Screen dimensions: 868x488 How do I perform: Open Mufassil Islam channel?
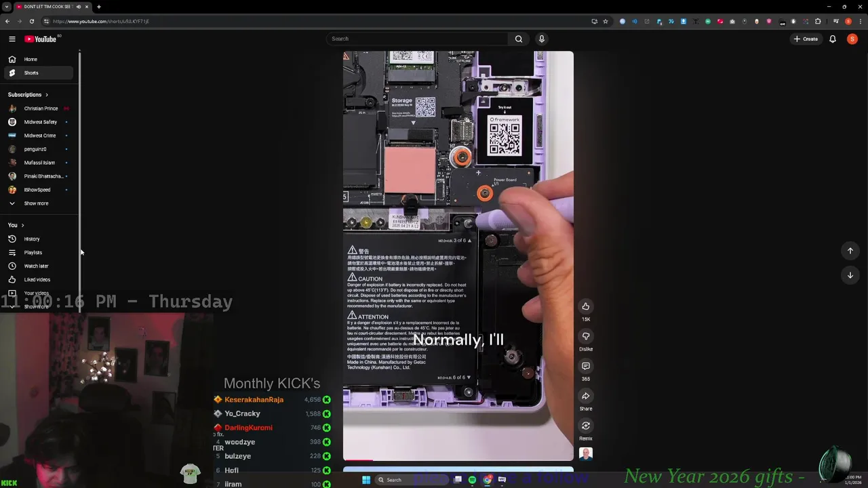pos(38,163)
